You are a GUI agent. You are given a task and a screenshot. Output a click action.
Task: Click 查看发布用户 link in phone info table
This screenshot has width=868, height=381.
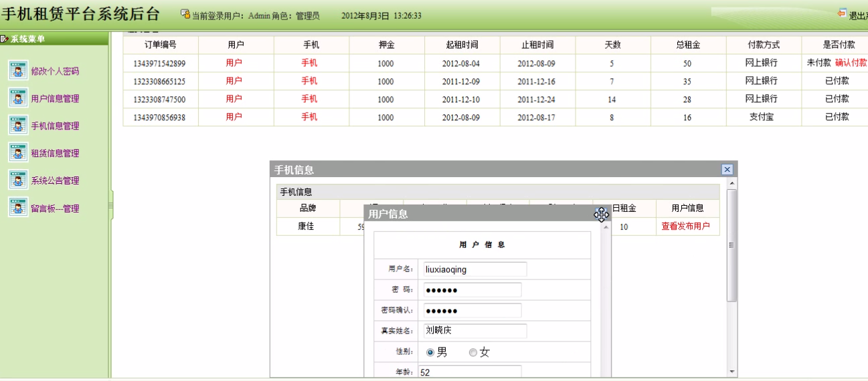686,227
